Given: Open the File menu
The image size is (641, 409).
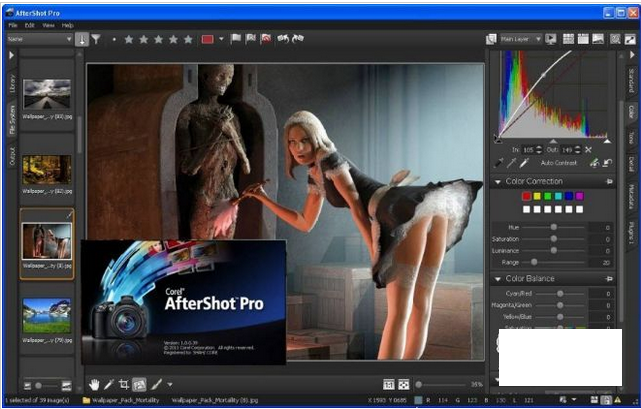Looking at the screenshot, I should tap(13, 25).
